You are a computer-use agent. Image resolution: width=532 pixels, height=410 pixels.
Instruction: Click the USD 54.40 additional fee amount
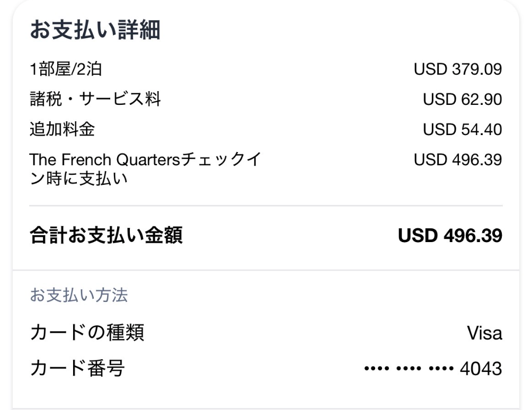pos(462,129)
